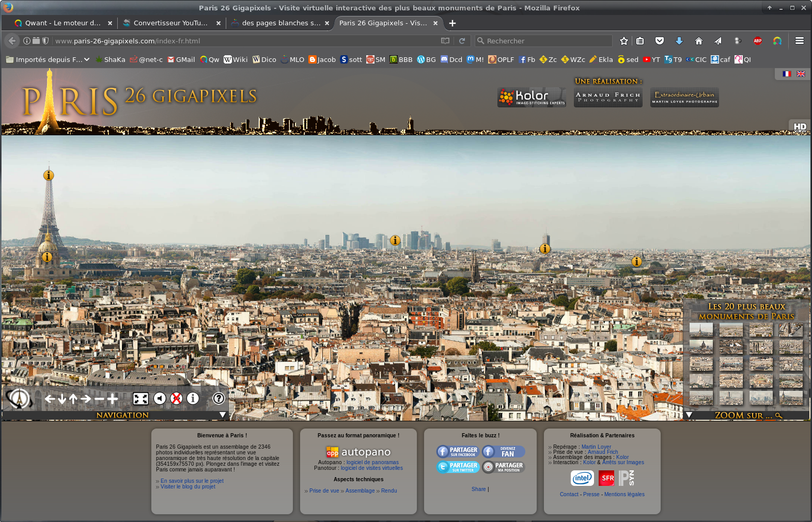Viewport: 812px width, 522px height.
Task: Zoom out with the minus icon
Action: click(x=99, y=399)
